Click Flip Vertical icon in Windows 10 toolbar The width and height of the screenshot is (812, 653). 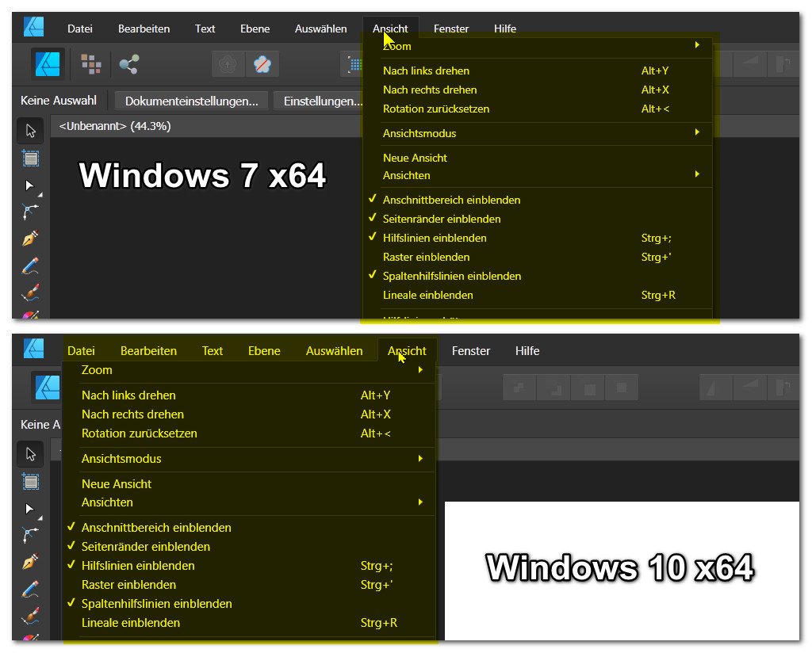click(x=750, y=388)
